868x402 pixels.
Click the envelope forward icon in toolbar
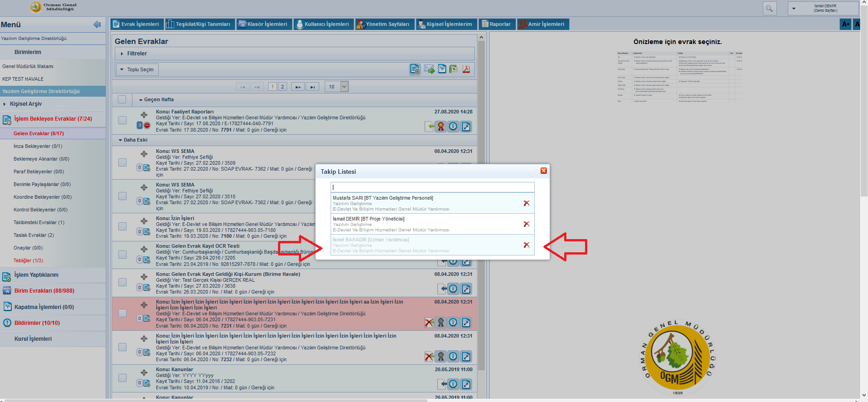click(x=429, y=69)
